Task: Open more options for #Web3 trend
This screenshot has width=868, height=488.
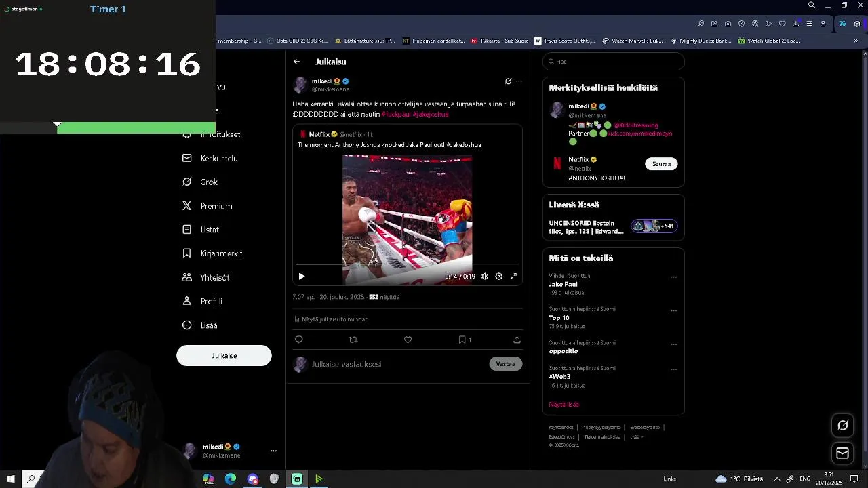Action: pos(673,369)
